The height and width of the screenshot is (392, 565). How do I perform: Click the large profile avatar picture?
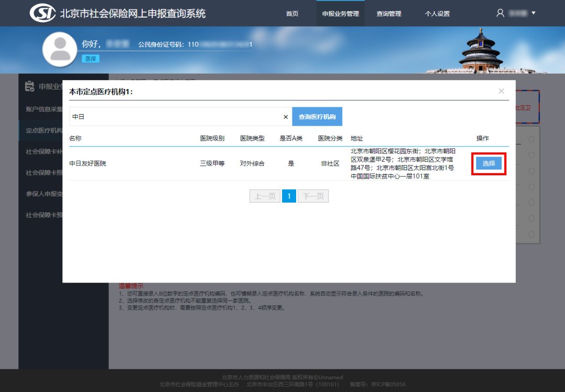60,49
